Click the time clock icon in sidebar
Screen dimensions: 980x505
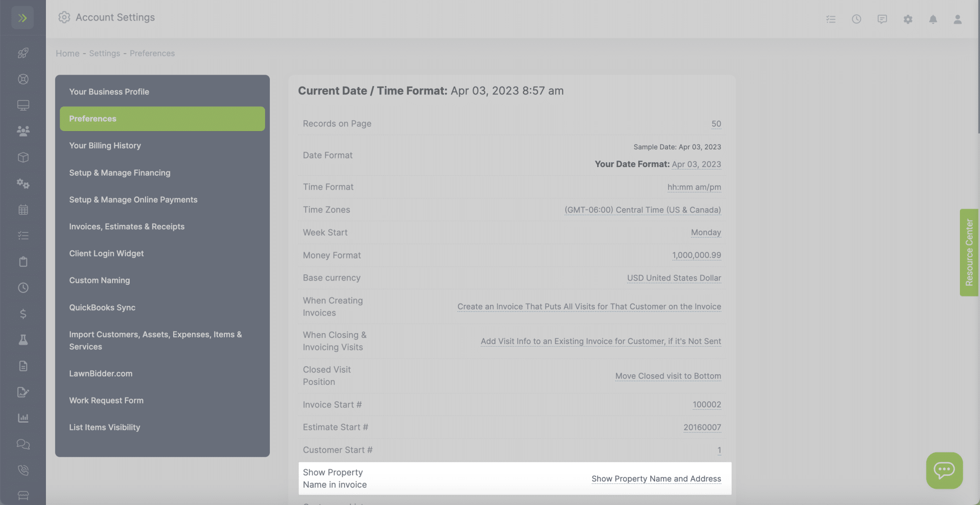(22, 288)
